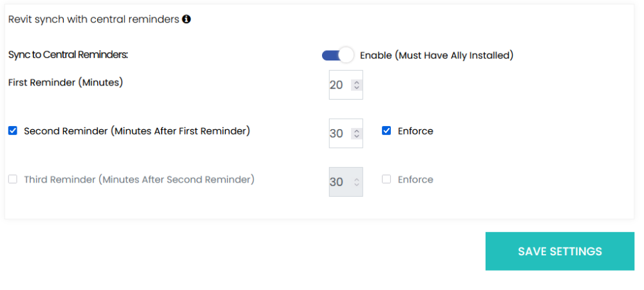This screenshot has height=290, width=644.
Task: Click the Save Settings button
Action: 560,251
